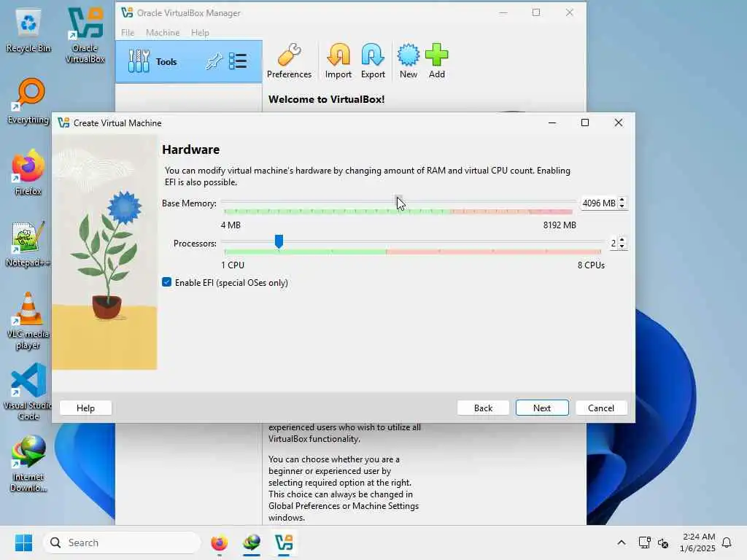Open Oracle VirtualBox desktop shortcut

pos(85,35)
